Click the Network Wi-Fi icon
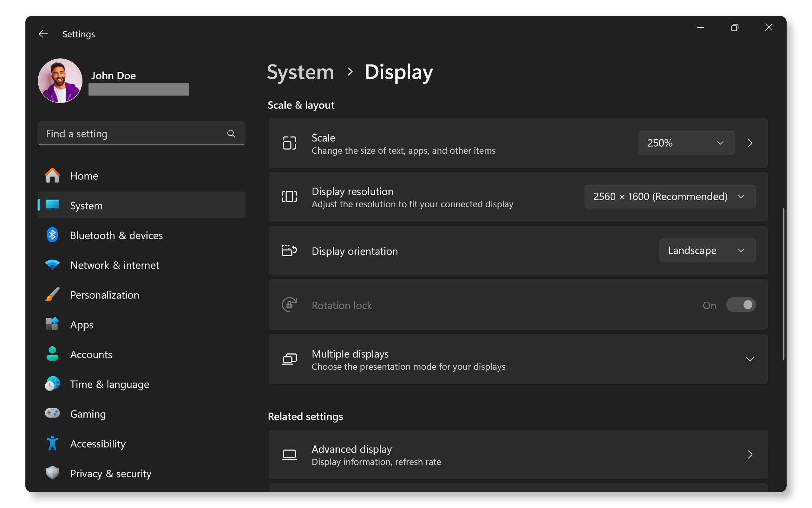This screenshot has width=812, height=508. click(52, 265)
